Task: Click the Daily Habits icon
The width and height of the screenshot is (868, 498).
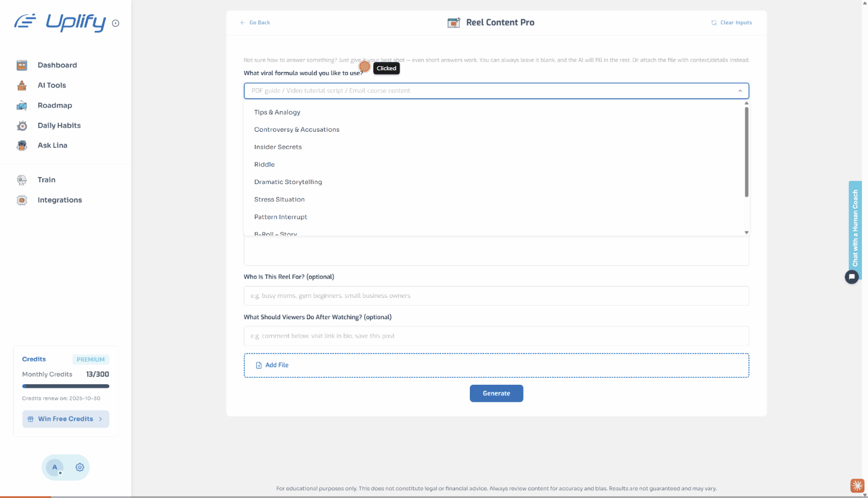Action: [22, 126]
